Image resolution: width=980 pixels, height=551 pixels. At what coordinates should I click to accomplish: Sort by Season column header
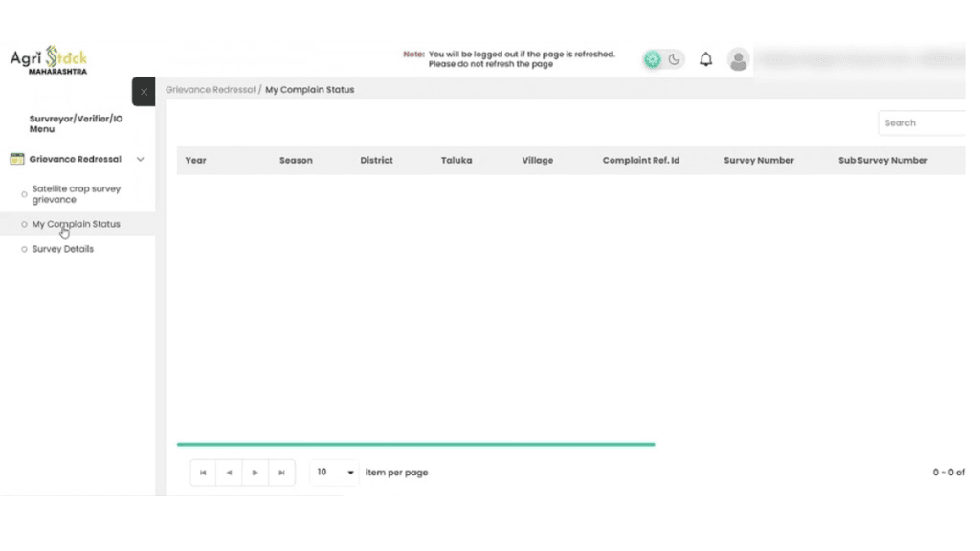click(296, 161)
